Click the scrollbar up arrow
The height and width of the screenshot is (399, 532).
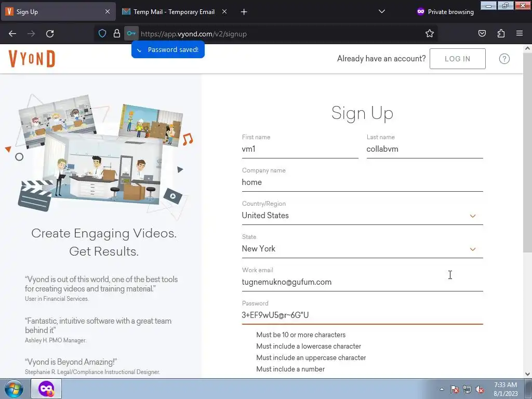click(527, 48)
